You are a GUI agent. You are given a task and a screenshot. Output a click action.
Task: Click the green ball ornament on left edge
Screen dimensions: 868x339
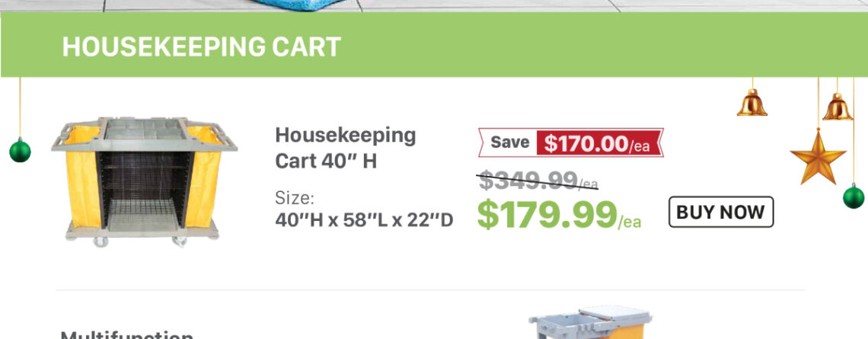[20, 150]
